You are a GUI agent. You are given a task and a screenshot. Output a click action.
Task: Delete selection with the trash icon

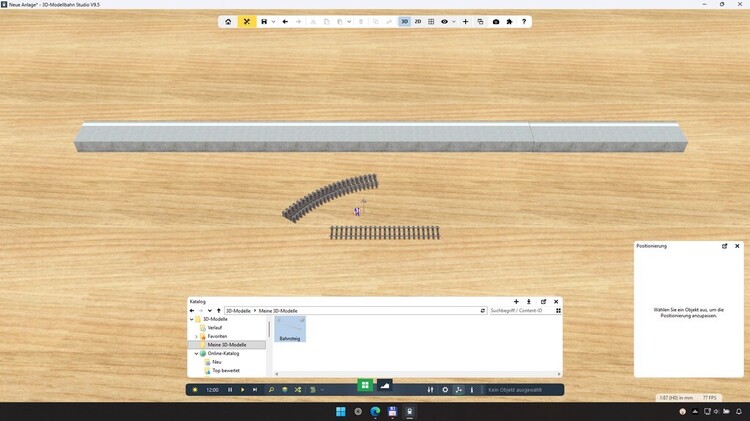tap(361, 22)
